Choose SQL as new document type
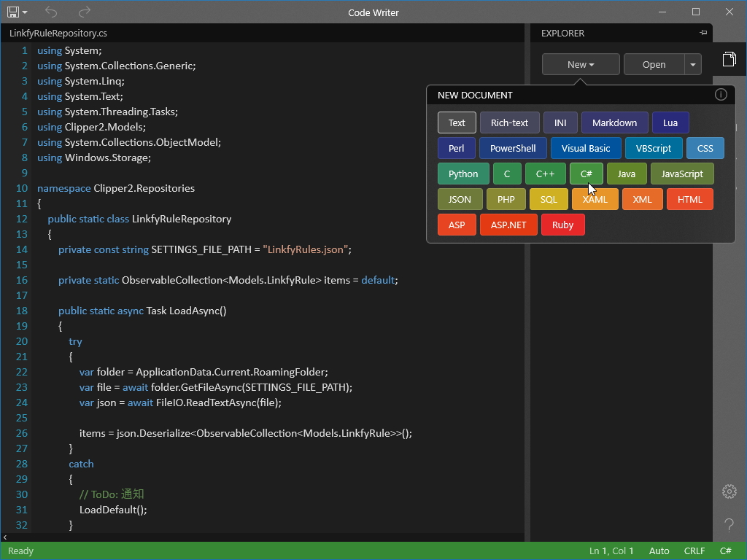This screenshot has width=747, height=560. pos(549,199)
